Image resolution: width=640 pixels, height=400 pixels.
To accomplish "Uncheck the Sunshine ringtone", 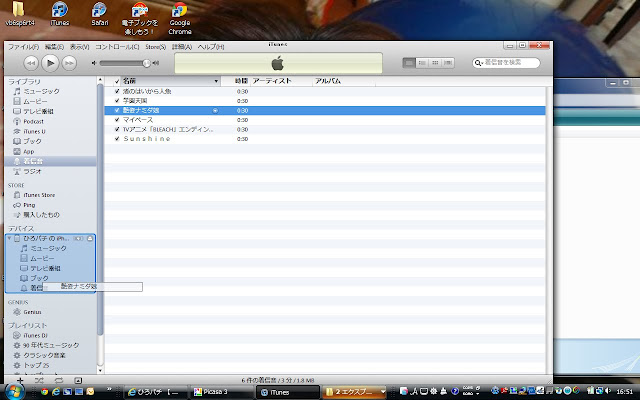I will pyautogui.click(x=117, y=139).
